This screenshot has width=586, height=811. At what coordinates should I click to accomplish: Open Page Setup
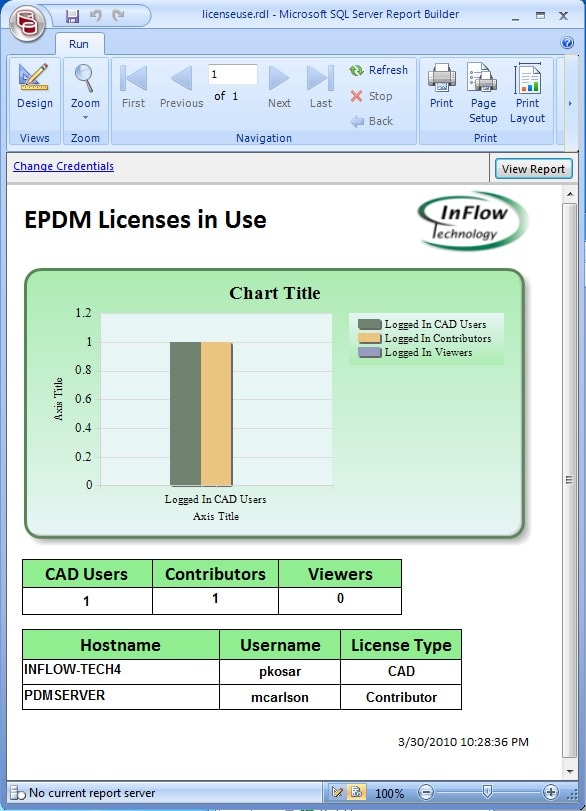click(483, 94)
